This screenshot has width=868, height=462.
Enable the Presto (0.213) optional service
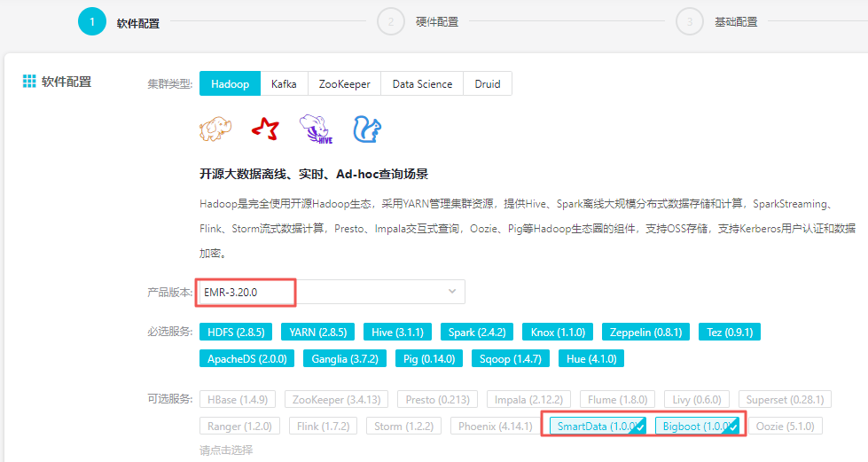point(437,399)
